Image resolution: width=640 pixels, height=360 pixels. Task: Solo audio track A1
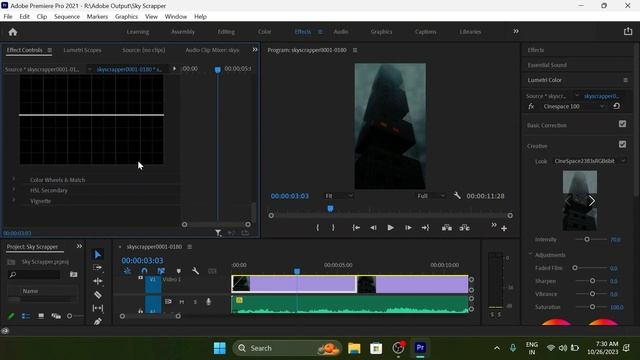195,302
